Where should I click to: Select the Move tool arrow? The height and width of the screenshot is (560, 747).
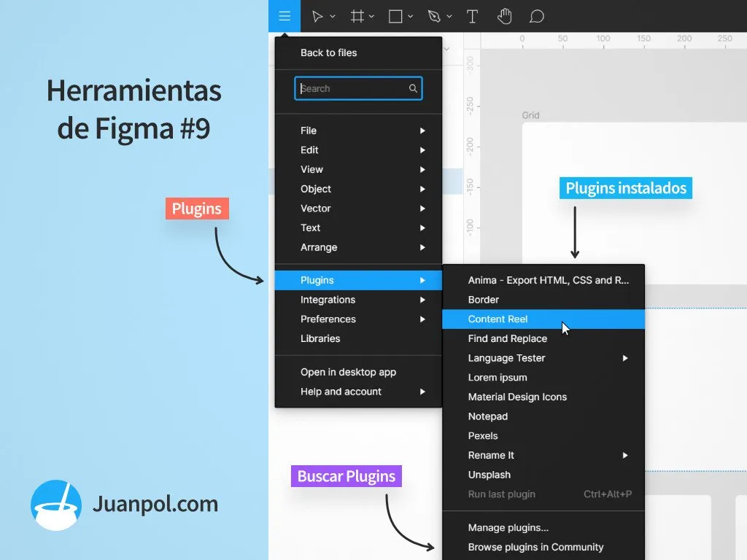(317, 17)
